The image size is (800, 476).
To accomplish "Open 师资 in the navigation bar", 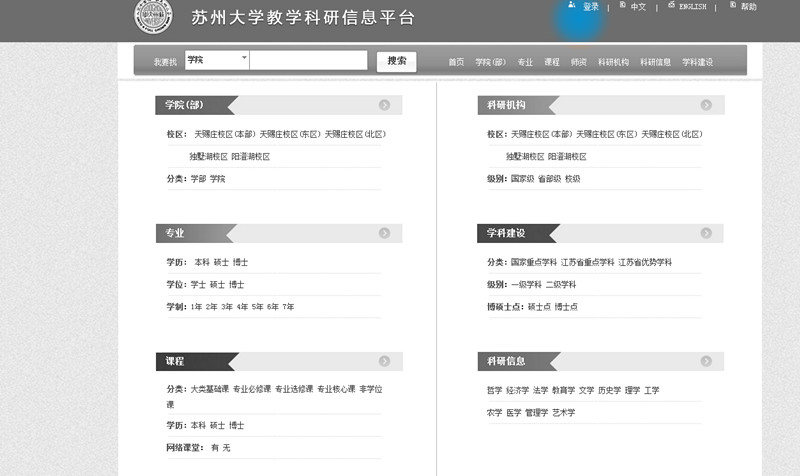I will point(578,62).
